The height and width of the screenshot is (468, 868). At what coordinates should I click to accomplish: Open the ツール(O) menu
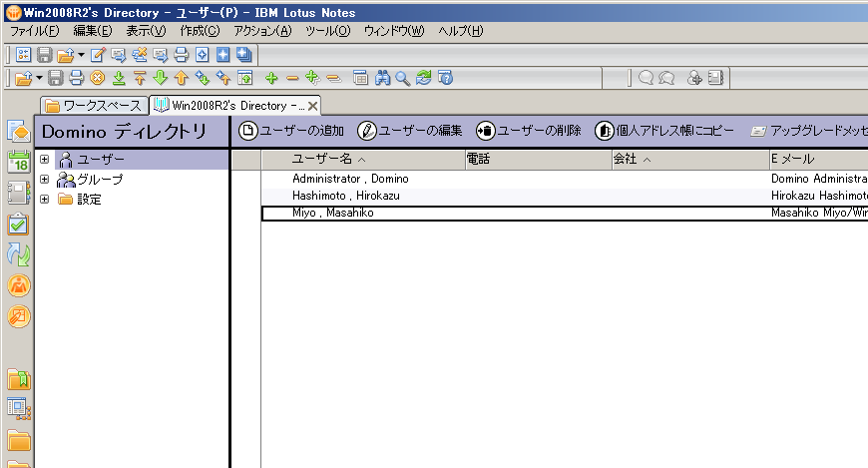pyautogui.click(x=327, y=31)
